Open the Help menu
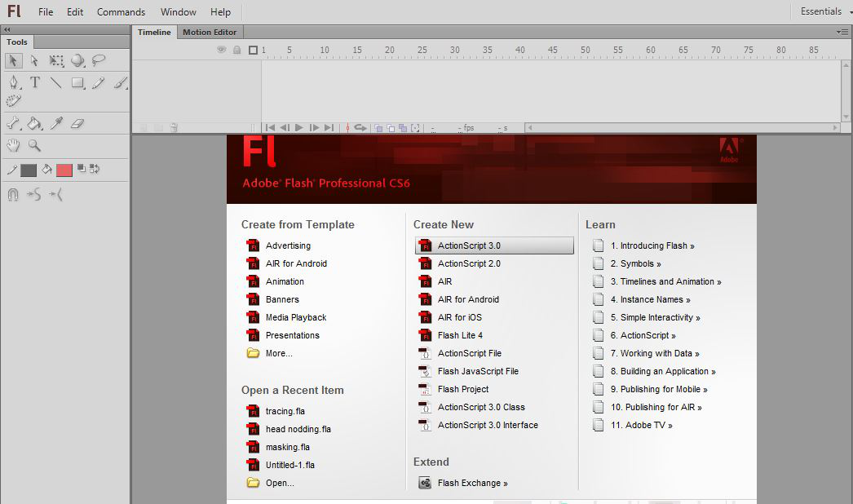 point(220,12)
